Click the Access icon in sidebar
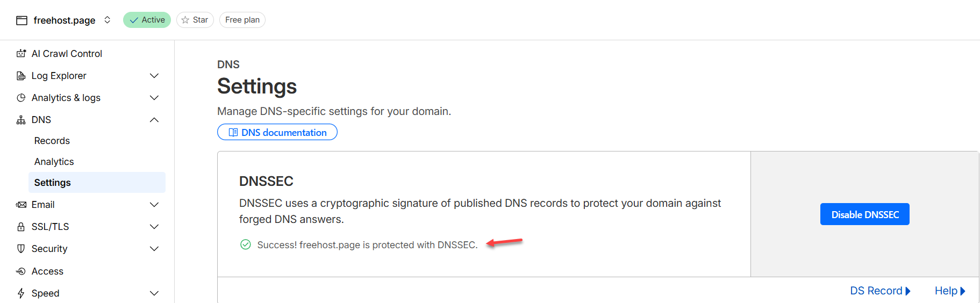Viewport: 980px width, 303px height. point(21,271)
